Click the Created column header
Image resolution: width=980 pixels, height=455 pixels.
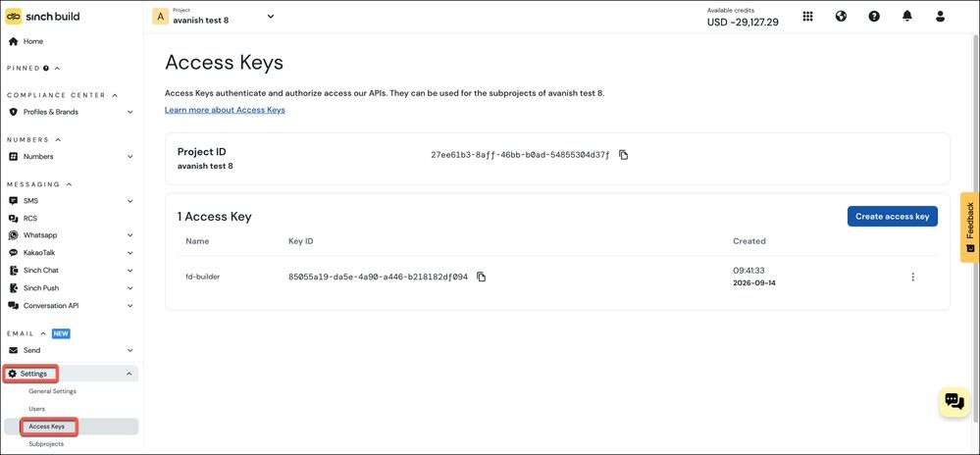tap(748, 241)
